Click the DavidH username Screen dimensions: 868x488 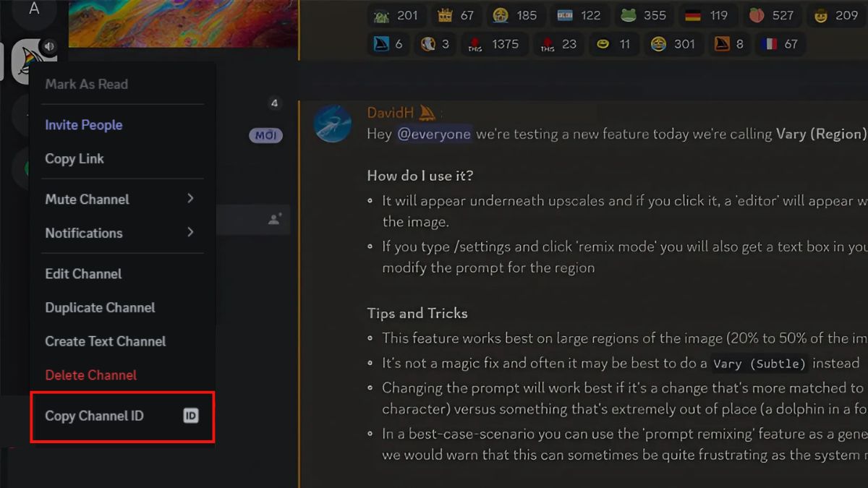tap(391, 113)
